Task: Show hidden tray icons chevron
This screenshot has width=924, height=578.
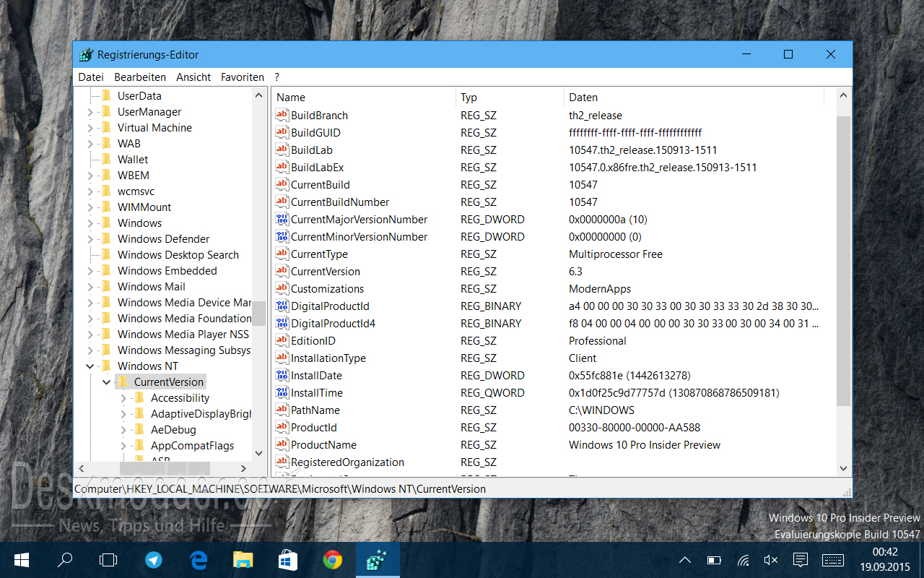Action: pyautogui.click(x=685, y=560)
